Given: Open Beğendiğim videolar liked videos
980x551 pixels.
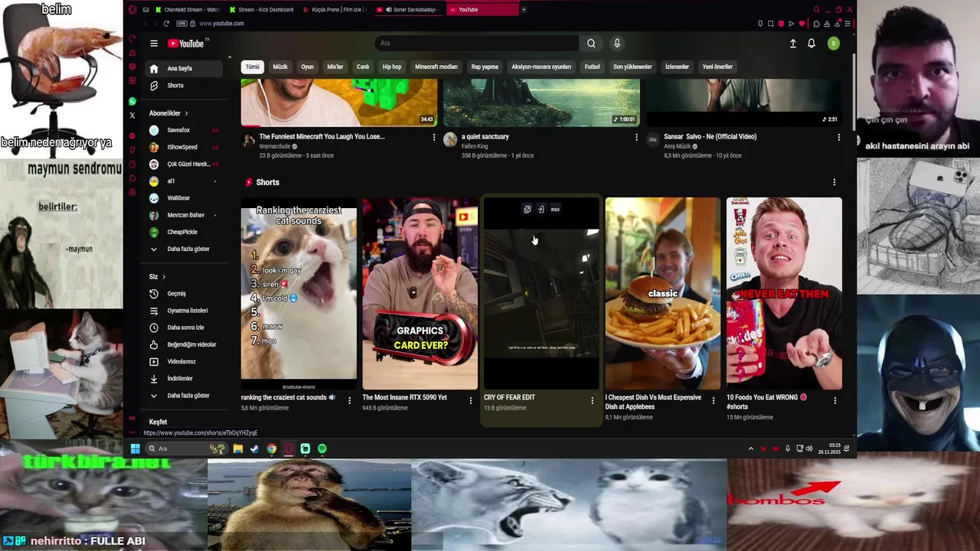Looking at the screenshot, I should [x=184, y=344].
